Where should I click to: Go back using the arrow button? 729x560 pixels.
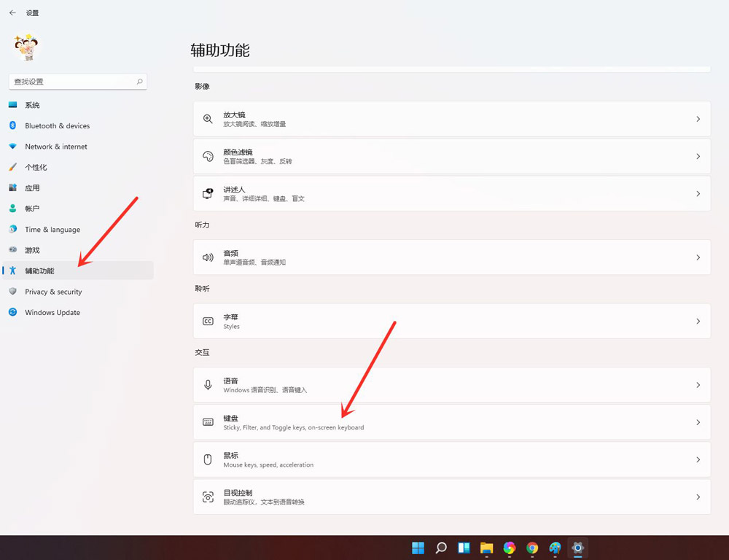[x=11, y=12]
